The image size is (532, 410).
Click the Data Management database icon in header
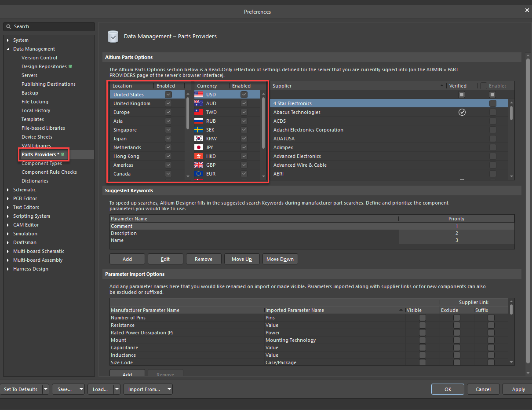(x=113, y=37)
